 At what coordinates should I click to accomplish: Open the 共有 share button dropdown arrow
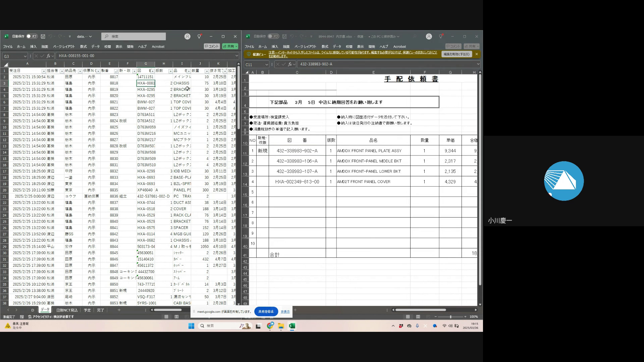(236, 47)
